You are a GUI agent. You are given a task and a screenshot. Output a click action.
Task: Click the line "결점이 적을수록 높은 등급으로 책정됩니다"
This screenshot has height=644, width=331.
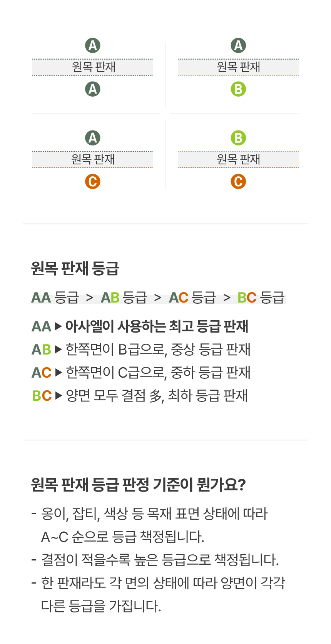coord(160,560)
